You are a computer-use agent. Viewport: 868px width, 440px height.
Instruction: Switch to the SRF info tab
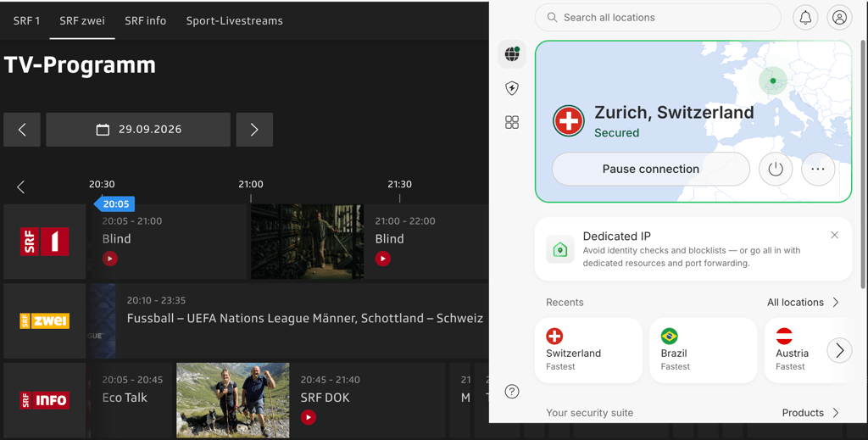(146, 20)
